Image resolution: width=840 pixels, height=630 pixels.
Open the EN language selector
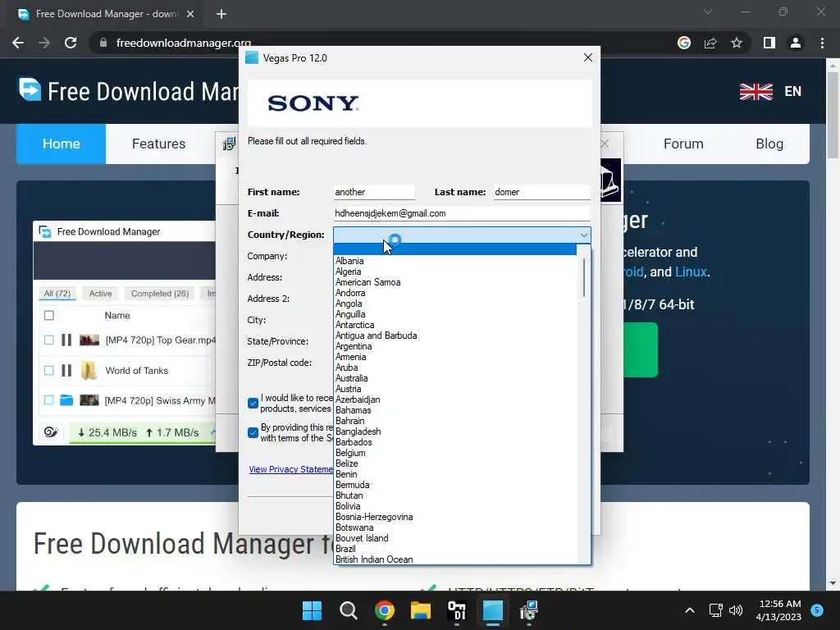(793, 92)
